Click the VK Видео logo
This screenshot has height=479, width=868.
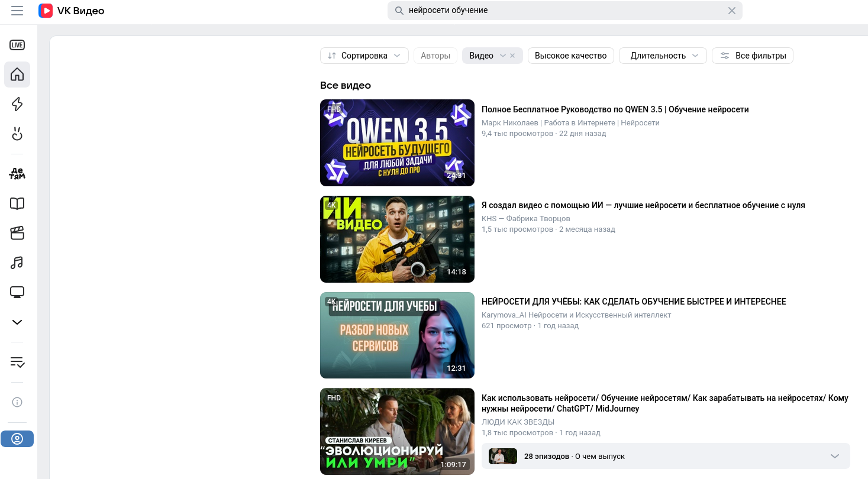pos(72,11)
